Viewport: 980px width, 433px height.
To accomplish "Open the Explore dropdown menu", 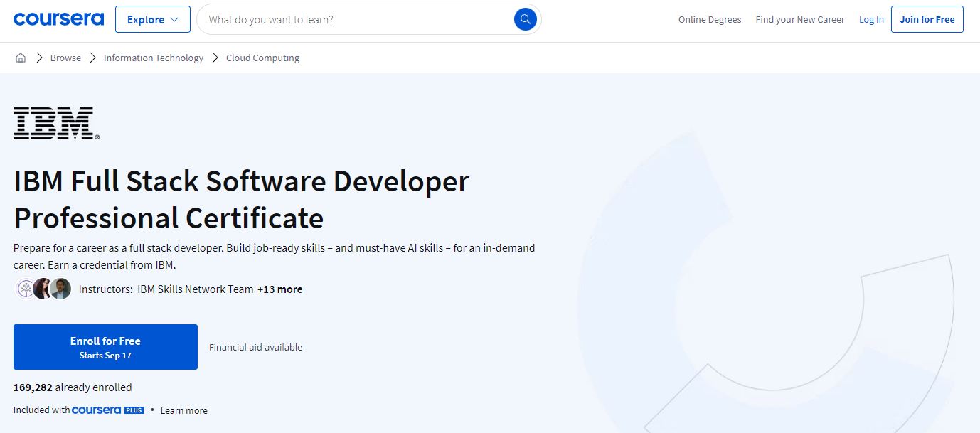I will [x=153, y=19].
